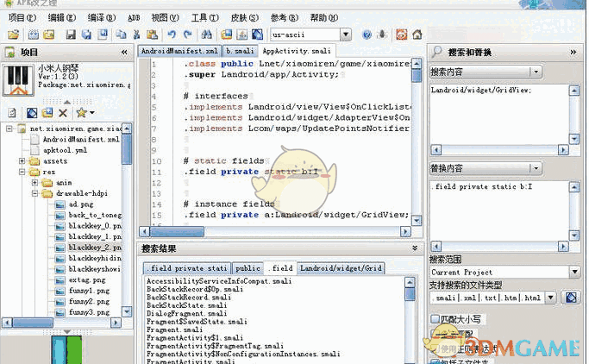Open the 搜索内容 dropdown arrow
The height and width of the screenshot is (364, 589).
(536, 72)
